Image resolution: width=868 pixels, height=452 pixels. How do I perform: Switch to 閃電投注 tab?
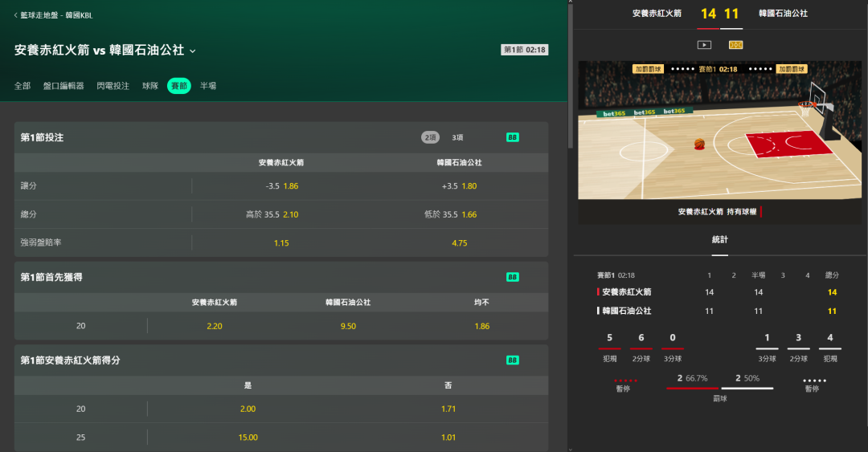pos(113,86)
